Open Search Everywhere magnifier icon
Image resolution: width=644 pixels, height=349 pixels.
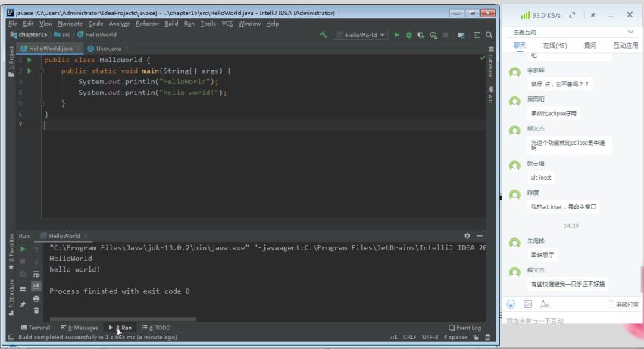(x=477, y=35)
